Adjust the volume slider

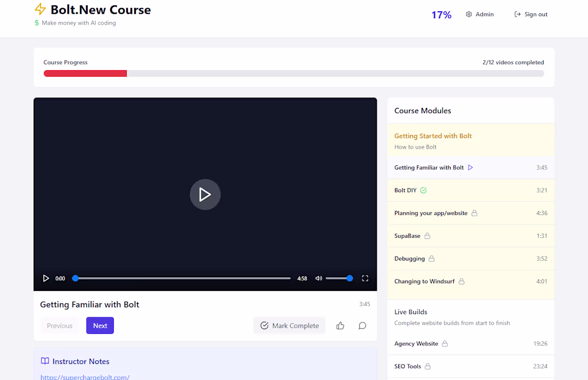339,278
